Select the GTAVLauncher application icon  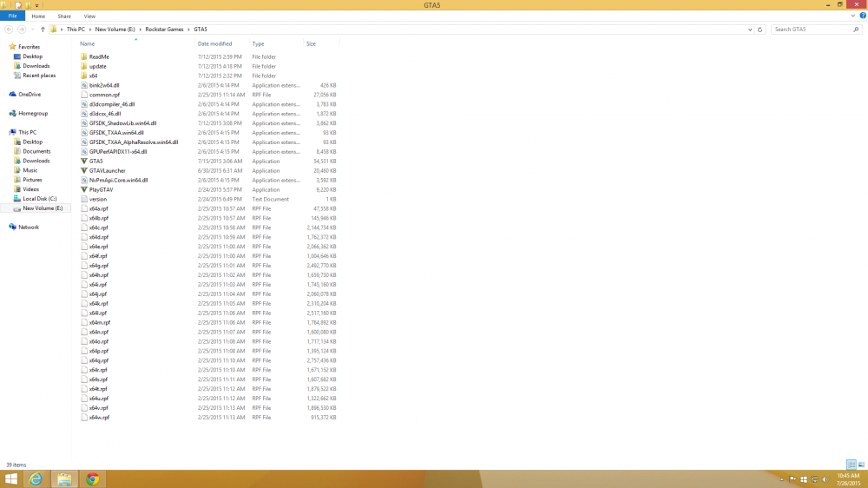[83, 170]
